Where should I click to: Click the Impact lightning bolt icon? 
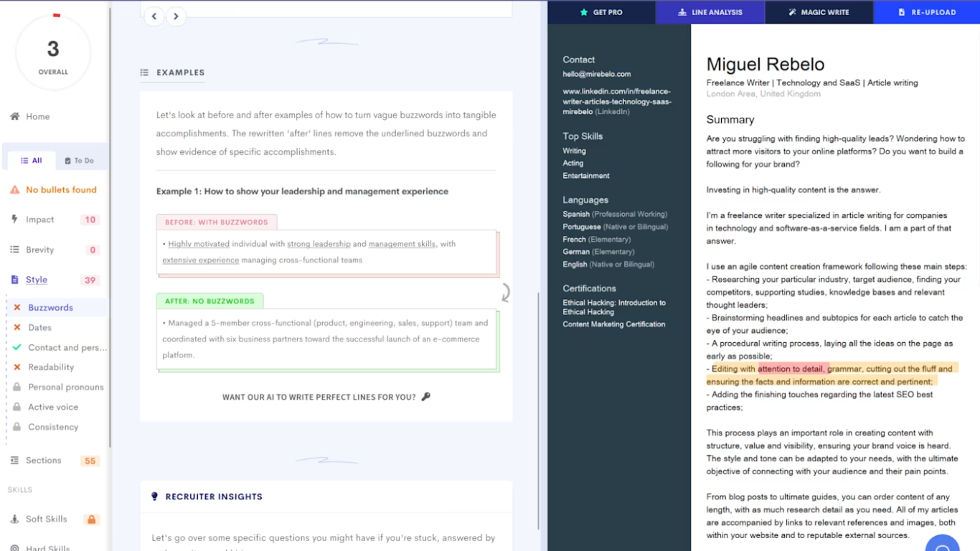pos(14,220)
